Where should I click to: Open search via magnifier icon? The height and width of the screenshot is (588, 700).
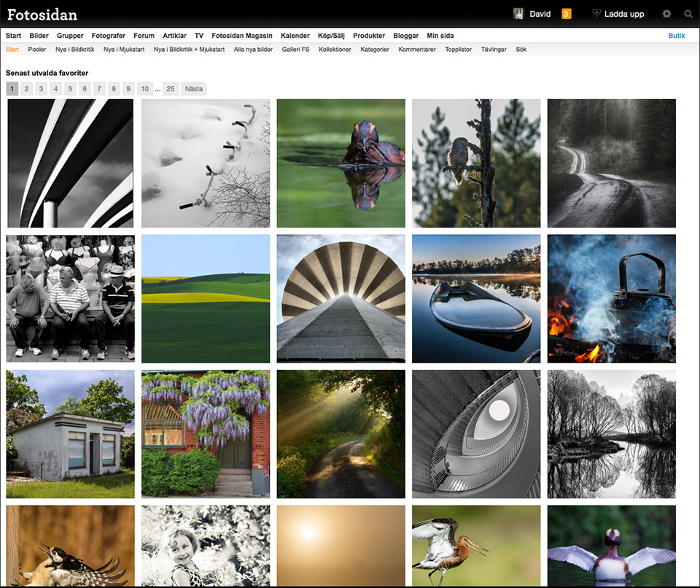tap(688, 14)
